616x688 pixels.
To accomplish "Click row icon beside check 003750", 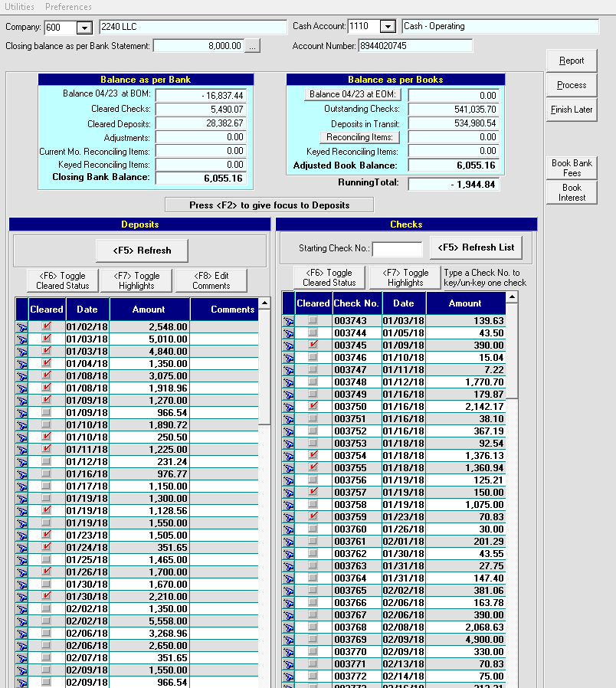I will (x=288, y=406).
